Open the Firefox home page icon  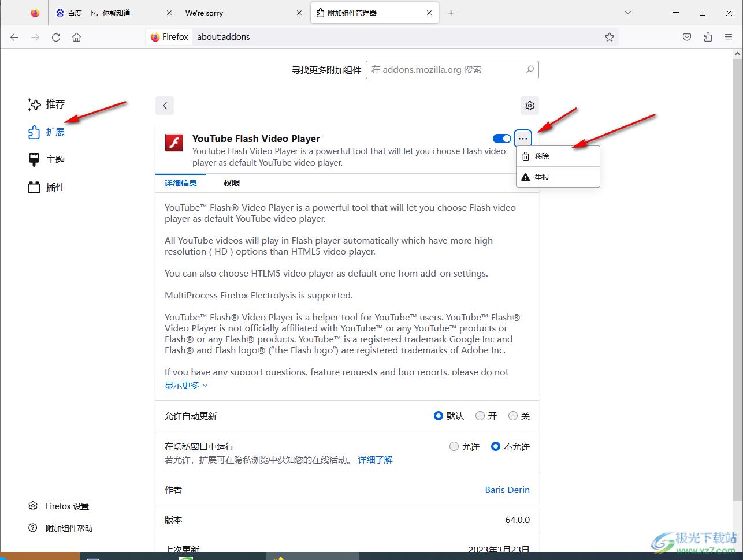point(77,37)
